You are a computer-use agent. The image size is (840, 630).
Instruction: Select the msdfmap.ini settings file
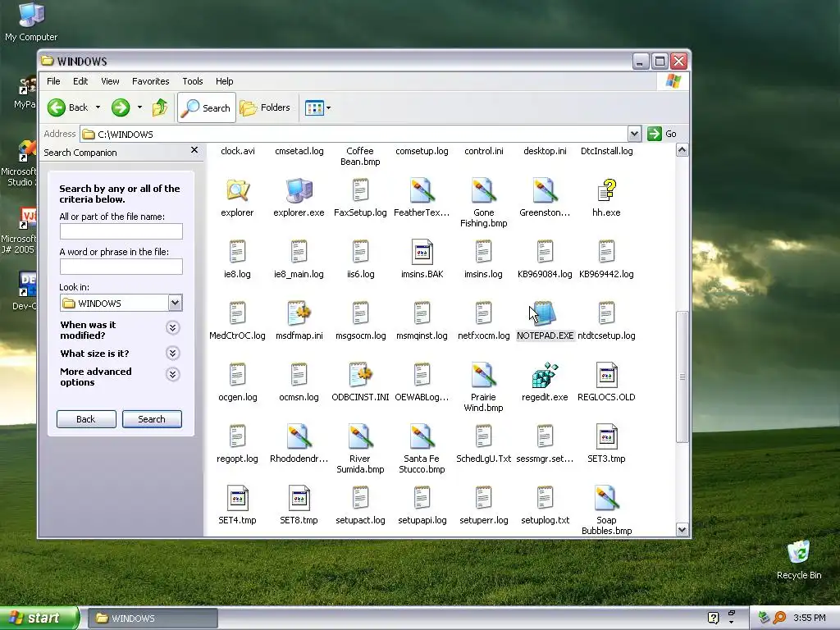299,314
